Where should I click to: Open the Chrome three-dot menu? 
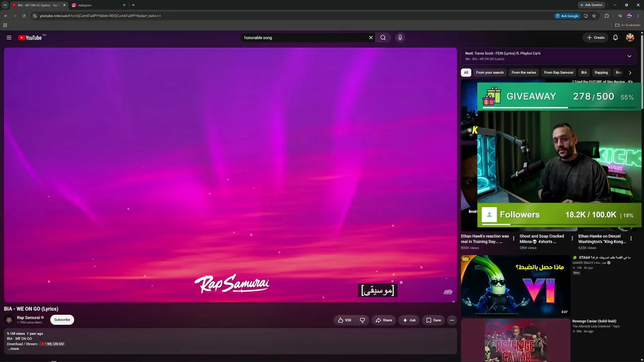pos(638,16)
